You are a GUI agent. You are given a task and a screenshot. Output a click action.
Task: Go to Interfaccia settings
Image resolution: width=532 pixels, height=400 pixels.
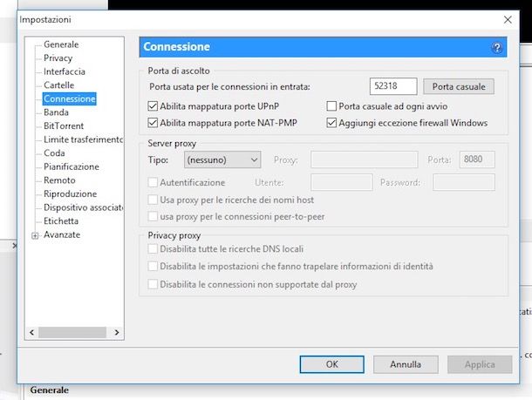[x=65, y=71]
